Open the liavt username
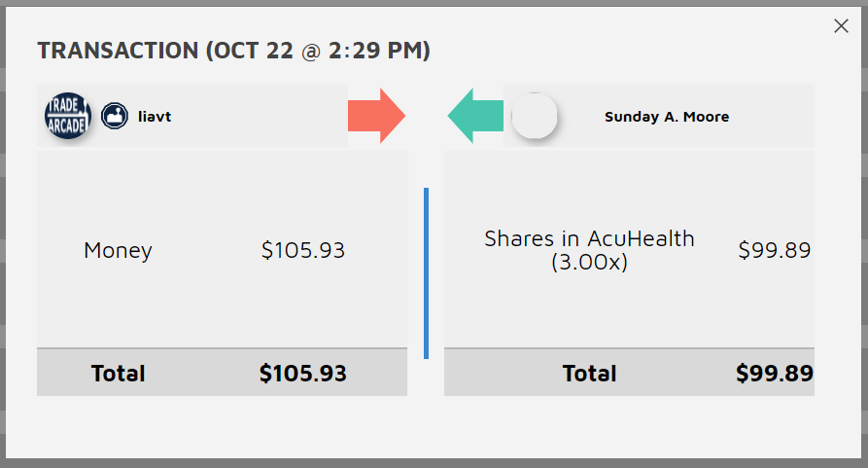This screenshot has height=468, width=868. click(155, 117)
